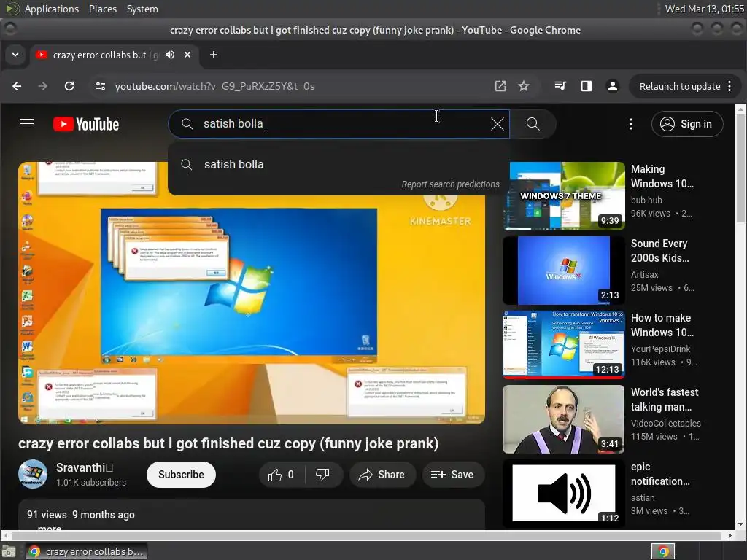Open the Applications menu
The height and width of the screenshot is (560, 747).
click(x=52, y=9)
